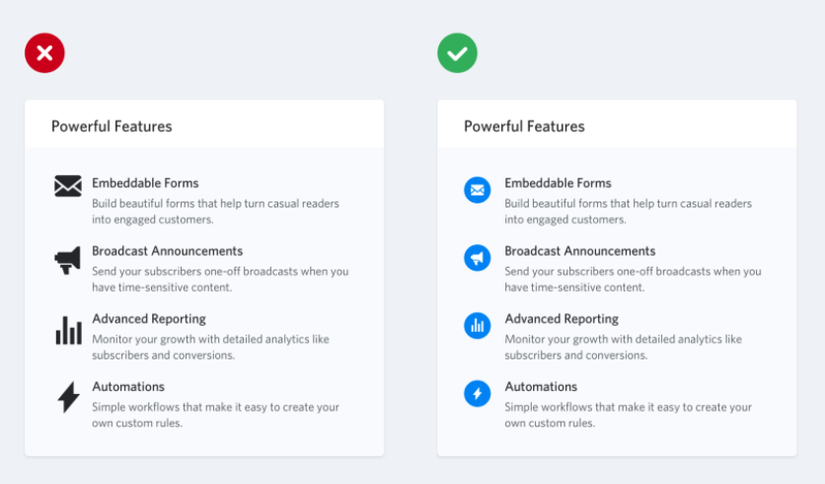The width and height of the screenshot is (825, 484).
Task: Open Automations in the right card
Action: (541, 387)
